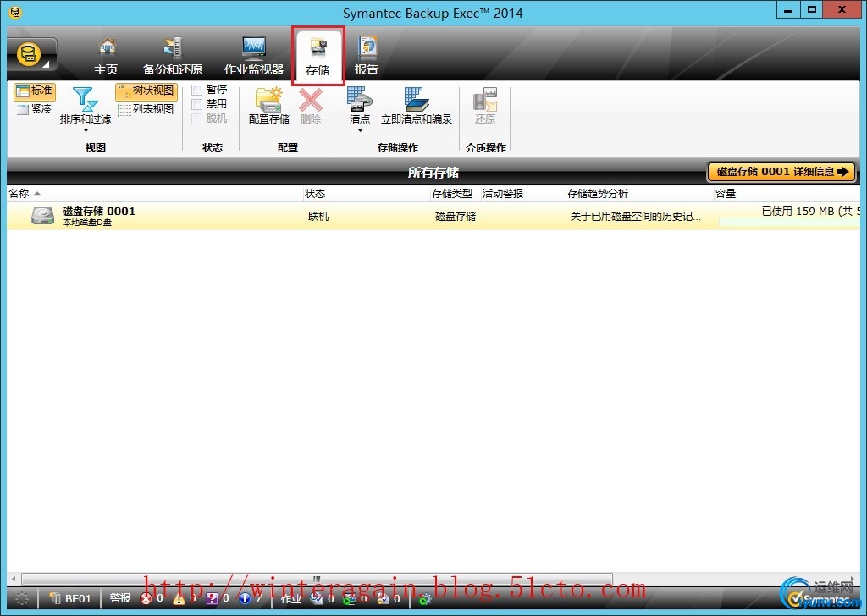Click the horizontal scrollbar thumb
This screenshot has height=616, width=867.
[x=317, y=579]
